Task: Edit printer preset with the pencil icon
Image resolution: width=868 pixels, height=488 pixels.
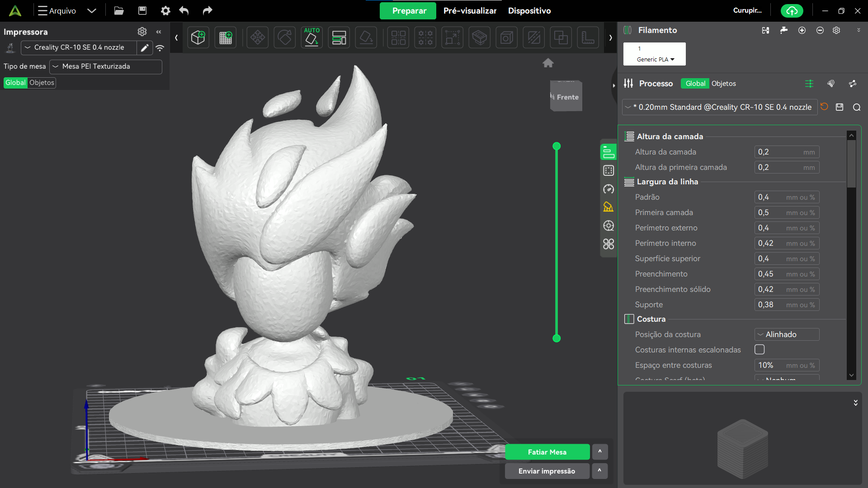Action: (145, 48)
